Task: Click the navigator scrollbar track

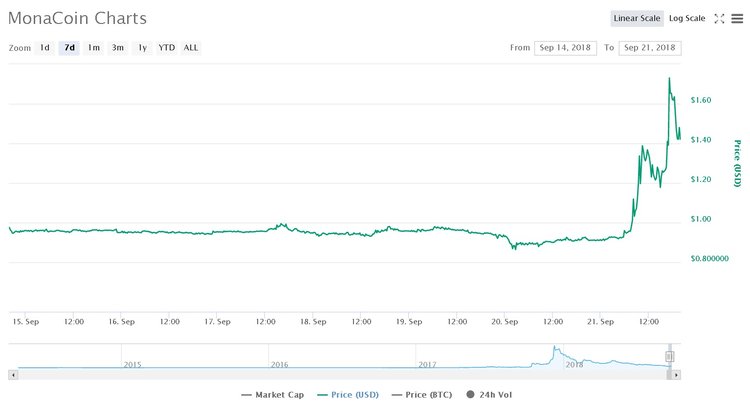Action: [342, 375]
